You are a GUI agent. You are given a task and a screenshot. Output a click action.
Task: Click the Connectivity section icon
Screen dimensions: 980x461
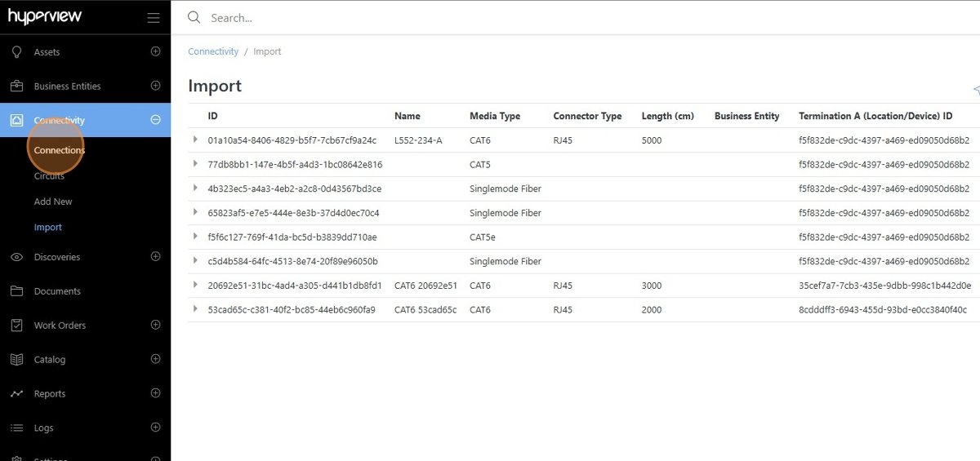pyautogui.click(x=16, y=120)
